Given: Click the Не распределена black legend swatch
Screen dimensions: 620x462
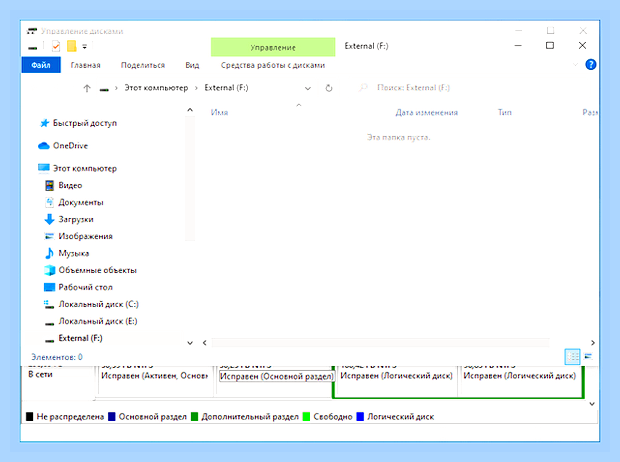Looking at the screenshot, I should click(x=30, y=417).
